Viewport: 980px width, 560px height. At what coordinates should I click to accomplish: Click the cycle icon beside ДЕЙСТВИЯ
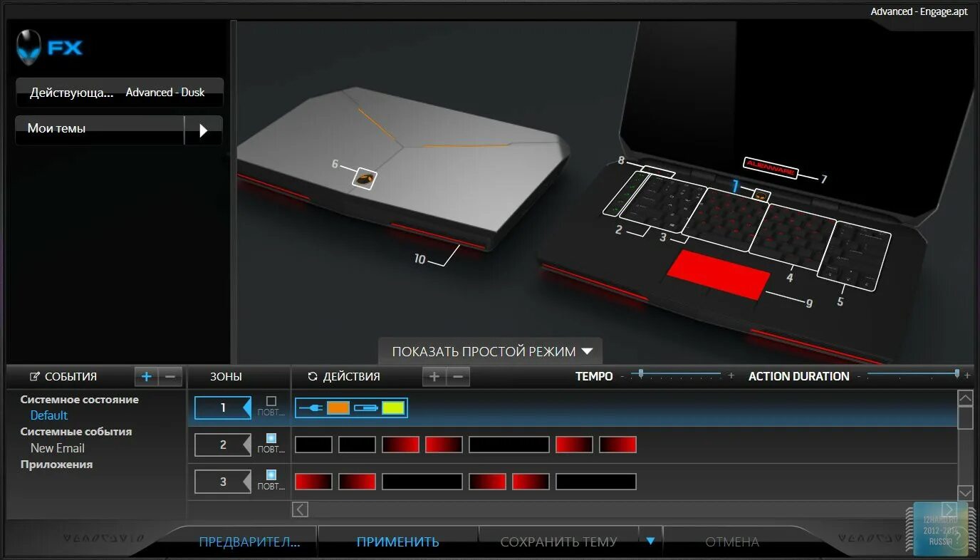click(x=312, y=376)
